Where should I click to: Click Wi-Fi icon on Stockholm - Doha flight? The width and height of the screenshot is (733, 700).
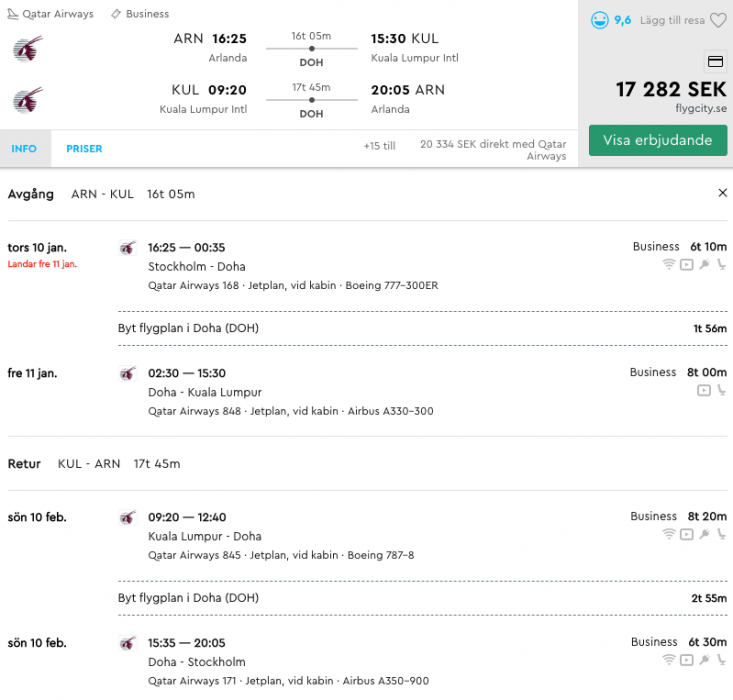point(669,265)
